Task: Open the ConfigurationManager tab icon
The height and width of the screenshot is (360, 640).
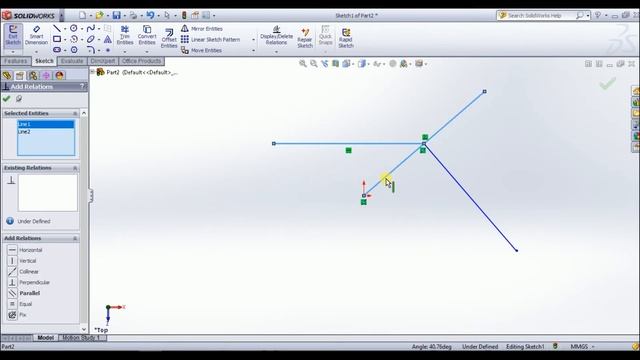Action: pyautogui.click(x=33, y=76)
